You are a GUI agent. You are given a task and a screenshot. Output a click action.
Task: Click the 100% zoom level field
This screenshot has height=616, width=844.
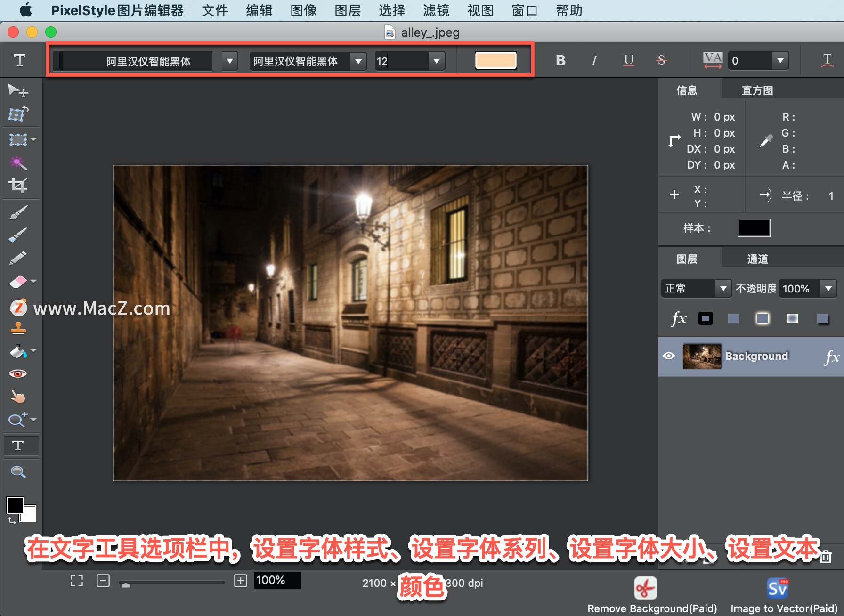[x=277, y=580]
